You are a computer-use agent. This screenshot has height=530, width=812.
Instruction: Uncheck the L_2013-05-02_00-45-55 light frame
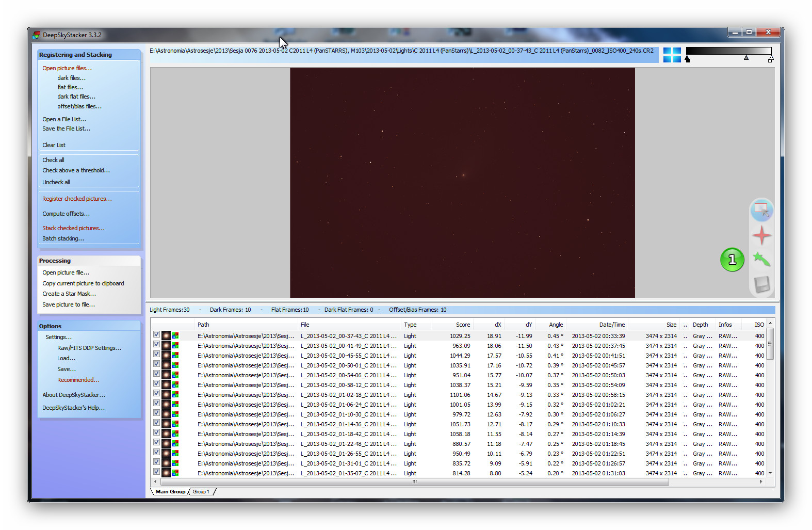[156, 354]
